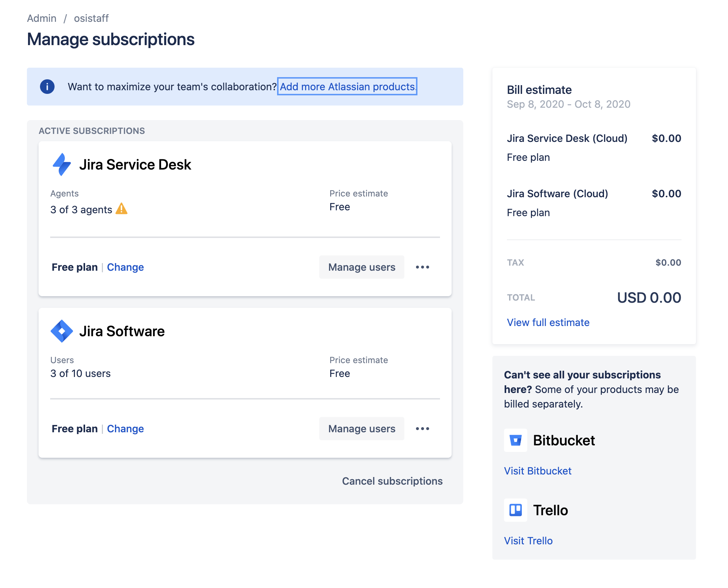
Task: Open osistaff breadcrumb item
Action: 91,18
